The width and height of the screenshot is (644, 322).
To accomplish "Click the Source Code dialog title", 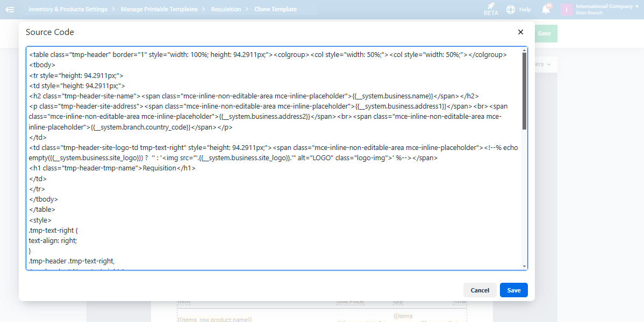I will click(x=50, y=32).
